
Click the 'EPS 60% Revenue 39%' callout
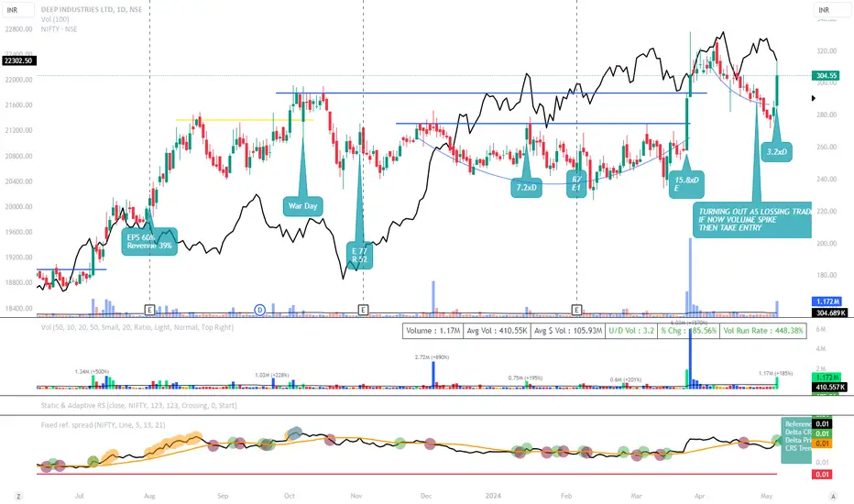pyautogui.click(x=149, y=241)
